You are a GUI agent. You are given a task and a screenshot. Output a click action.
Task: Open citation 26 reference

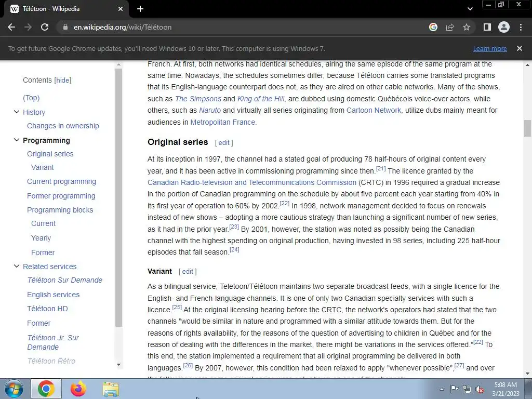(188, 365)
